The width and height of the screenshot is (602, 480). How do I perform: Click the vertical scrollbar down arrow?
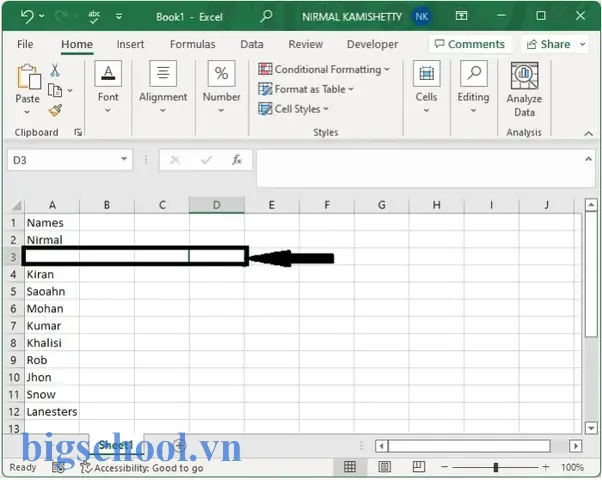(591, 428)
